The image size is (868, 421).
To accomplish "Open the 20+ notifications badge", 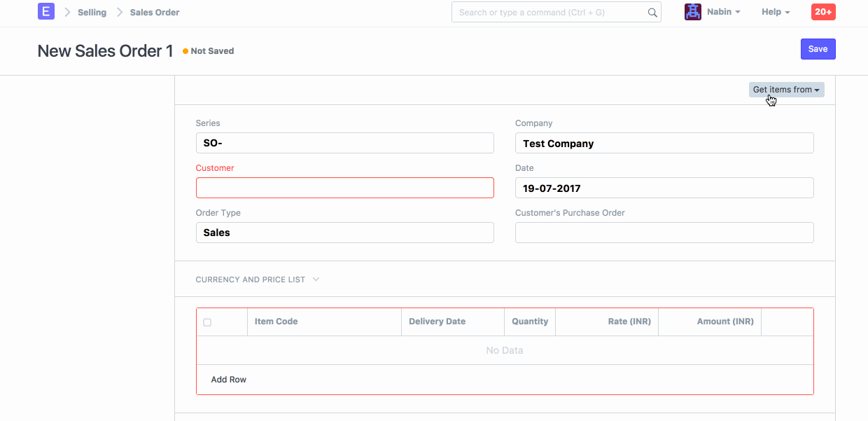I will (822, 12).
